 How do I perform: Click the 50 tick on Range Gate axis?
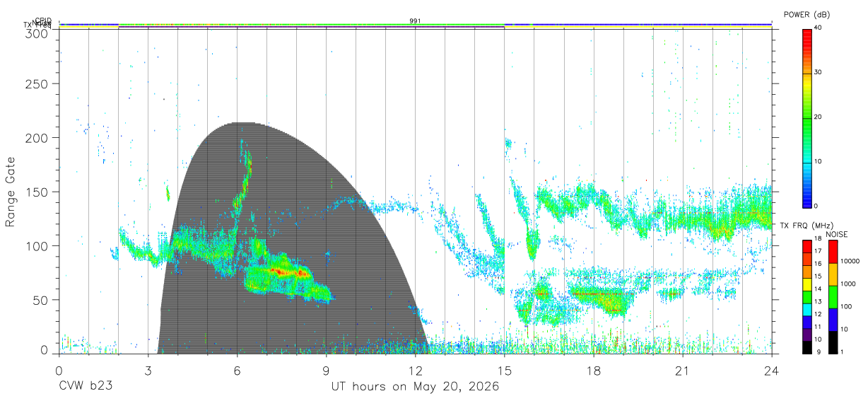coord(41,300)
